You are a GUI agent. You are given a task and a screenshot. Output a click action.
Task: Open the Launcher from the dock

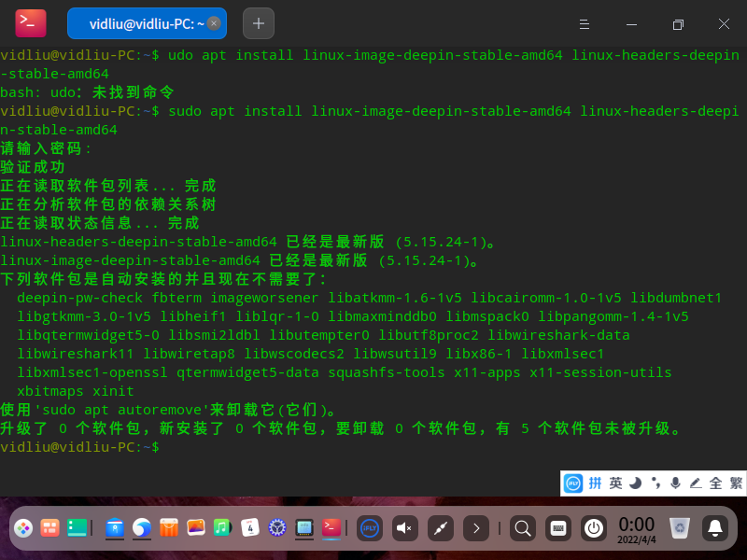23,528
